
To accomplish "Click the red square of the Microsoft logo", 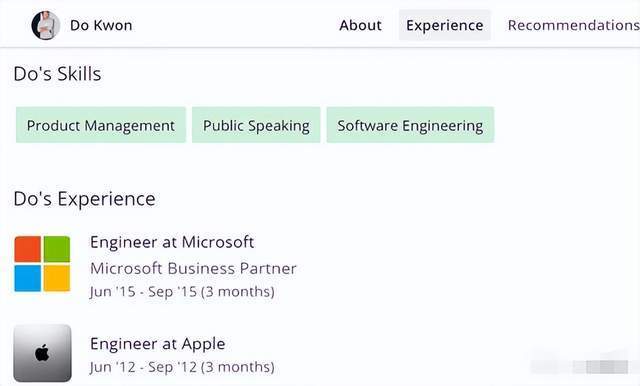I will pos(28,249).
